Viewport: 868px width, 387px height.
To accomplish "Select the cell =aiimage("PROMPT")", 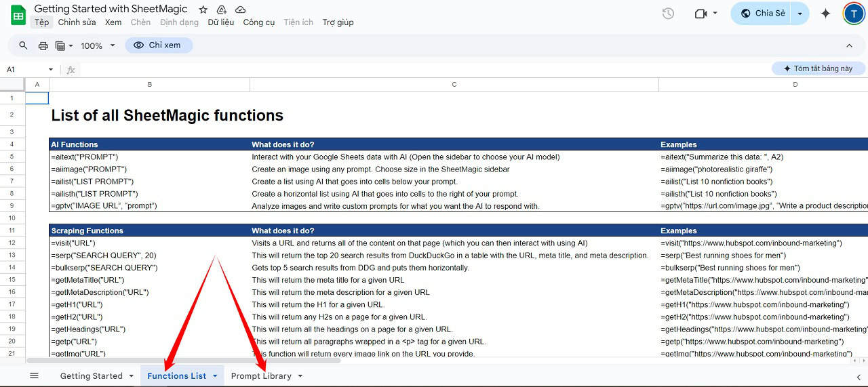I will [x=149, y=169].
